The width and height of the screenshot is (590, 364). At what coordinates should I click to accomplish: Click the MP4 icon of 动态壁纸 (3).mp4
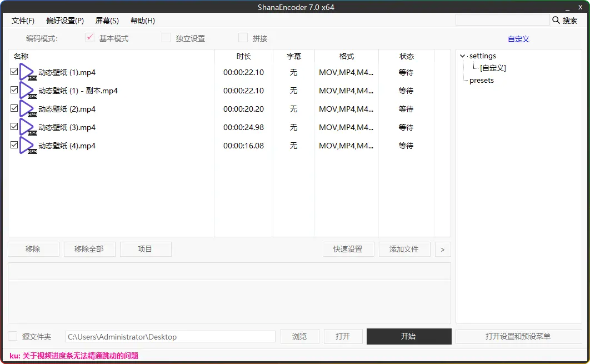click(x=28, y=127)
